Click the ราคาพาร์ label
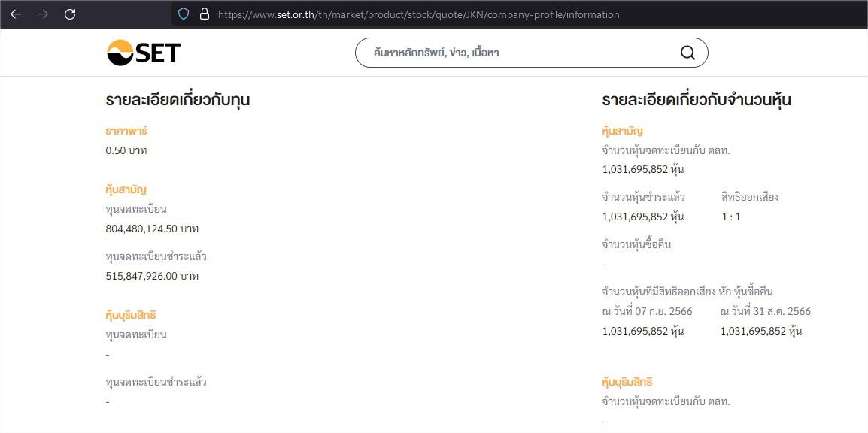Viewport: 868px width, 433px height. click(126, 131)
